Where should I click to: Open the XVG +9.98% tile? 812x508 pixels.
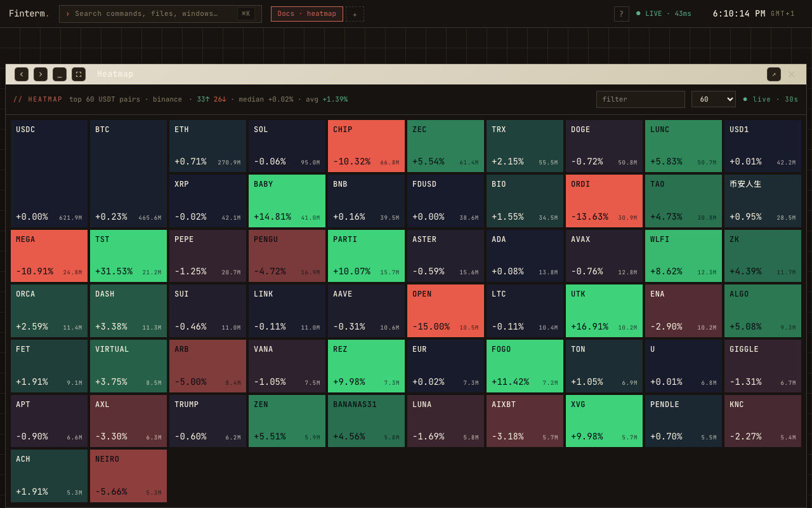coord(604,421)
